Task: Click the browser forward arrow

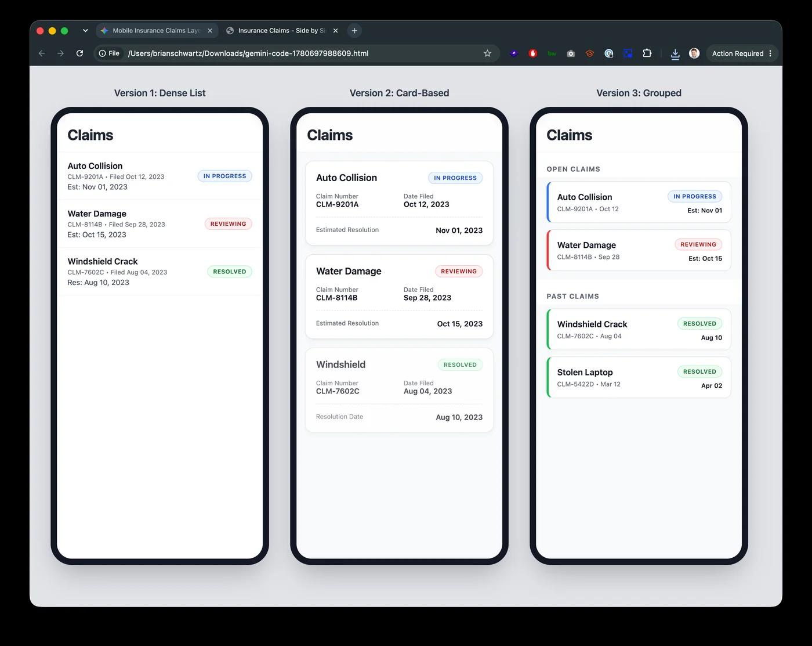Action: [x=60, y=53]
